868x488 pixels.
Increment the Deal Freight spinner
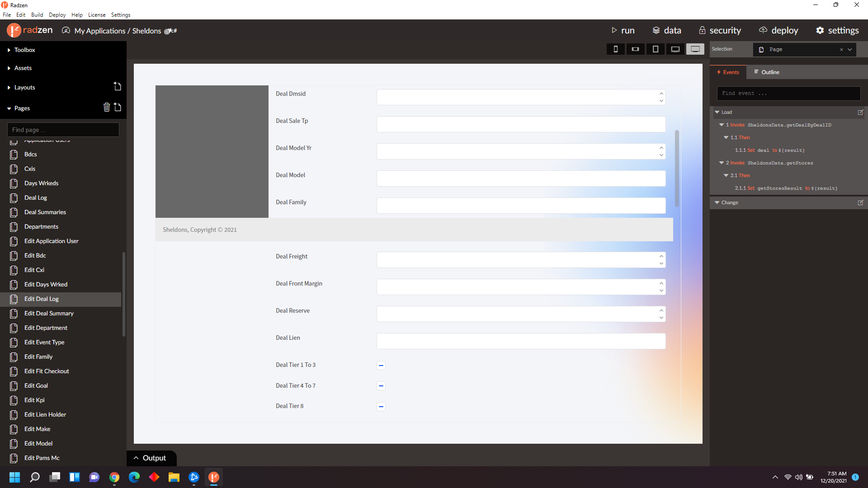click(x=661, y=256)
